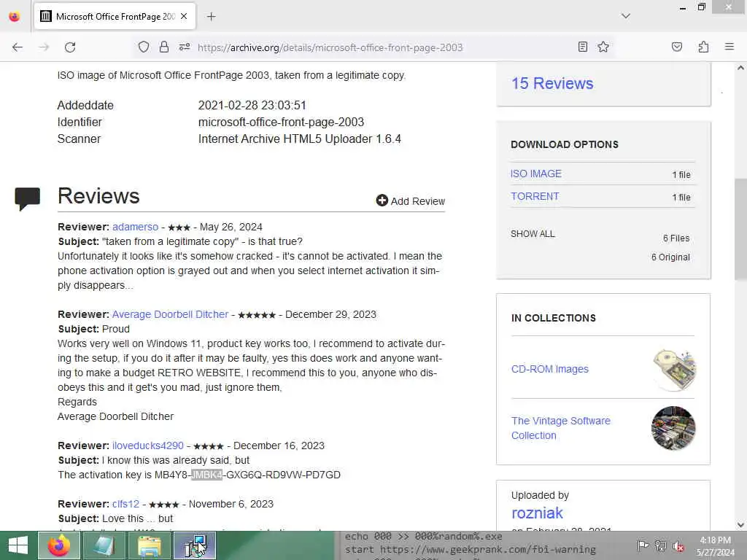Open the 15 Reviews link
The width and height of the screenshot is (747, 560).
pyautogui.click(x=552, y=83)
